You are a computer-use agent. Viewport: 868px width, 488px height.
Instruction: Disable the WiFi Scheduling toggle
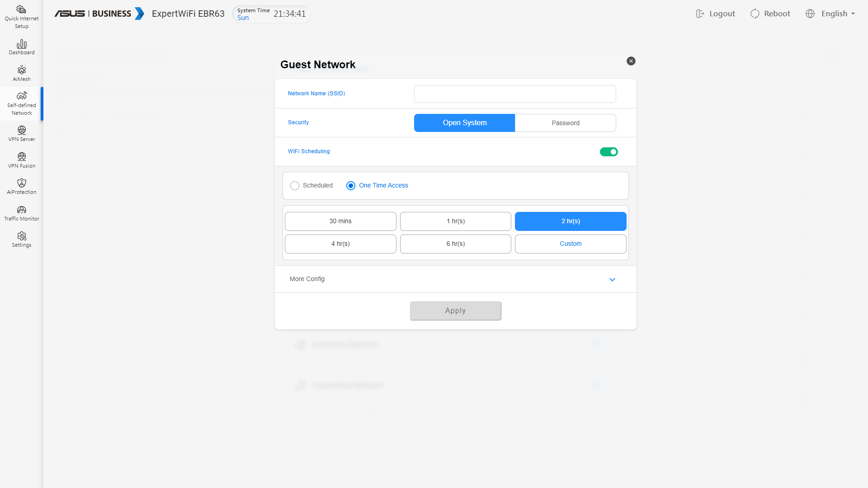[x=609, y=152]
